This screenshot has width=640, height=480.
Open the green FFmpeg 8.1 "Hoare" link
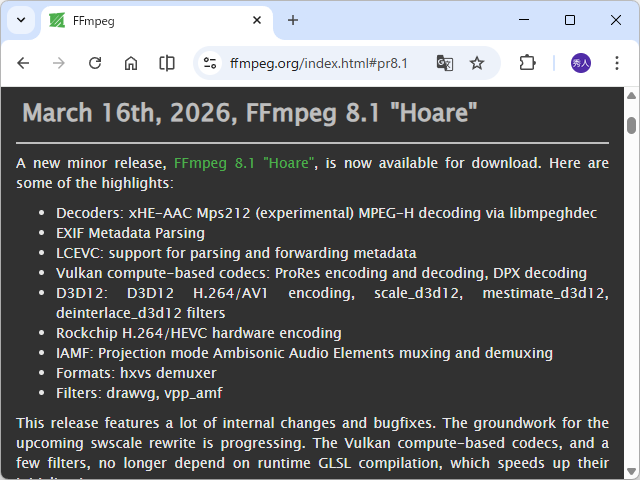[x=244, y=163]
